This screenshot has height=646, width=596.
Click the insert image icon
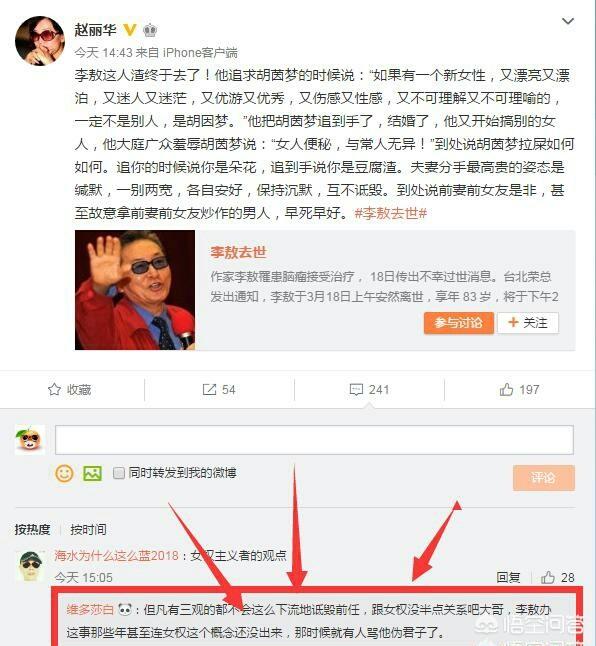[x=92, y=473]
